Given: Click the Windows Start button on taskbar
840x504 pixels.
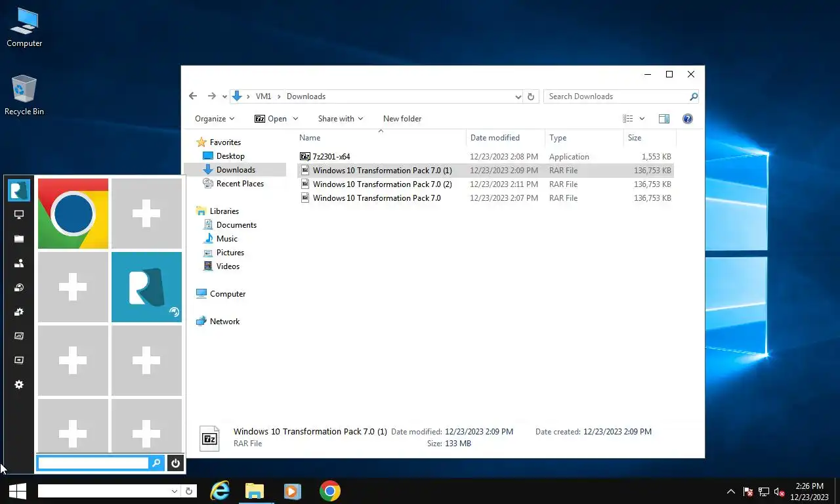Looking at the screenshot, I should 18,491.
